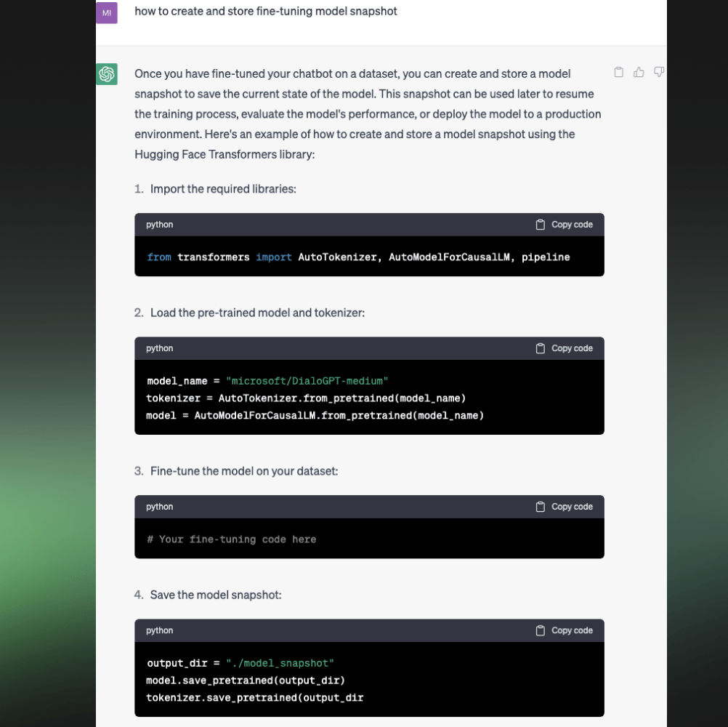
Task: Click step 1 "Import the required libraries" text
Action: point(223,189)
